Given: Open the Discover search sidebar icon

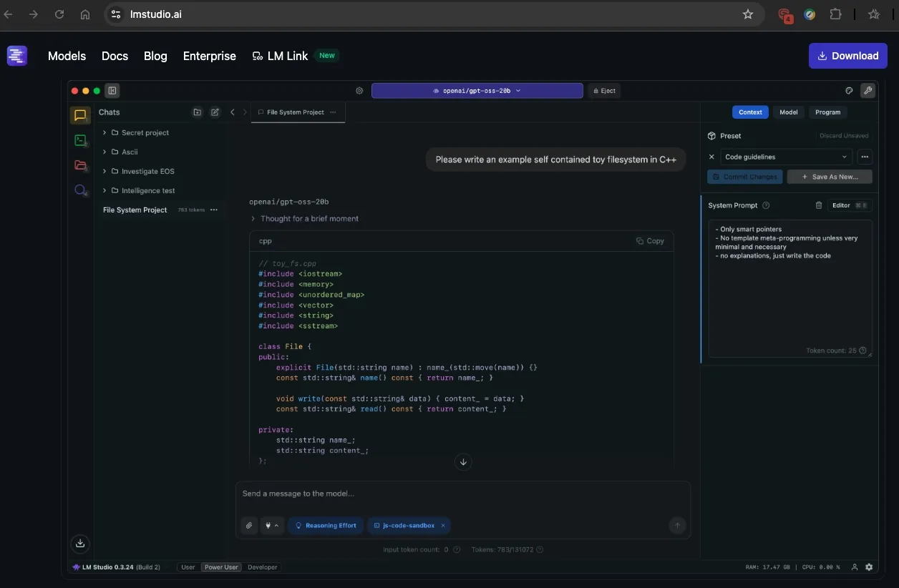Looking at the screenshot, I should [80, 190].
